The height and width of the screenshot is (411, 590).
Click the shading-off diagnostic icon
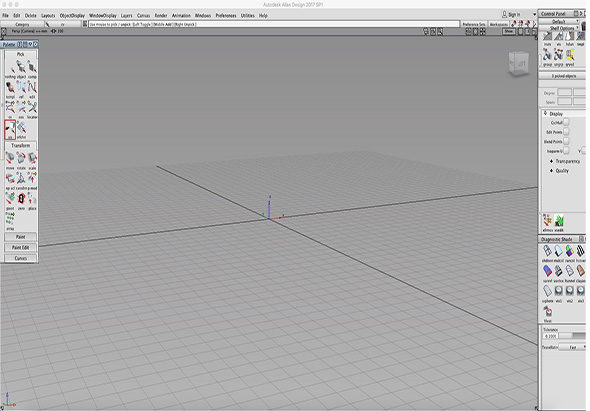click(547, 253)
